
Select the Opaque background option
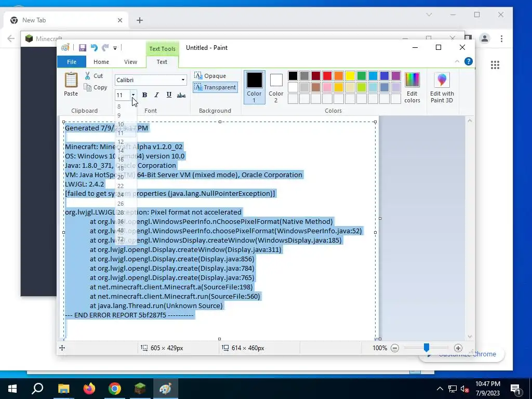210,76
